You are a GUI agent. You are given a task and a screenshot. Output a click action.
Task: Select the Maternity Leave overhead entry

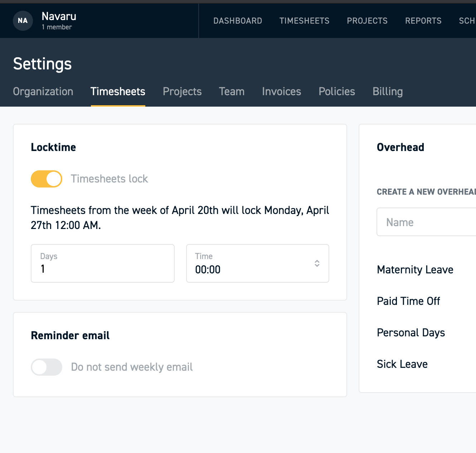click(x=415, y=269)
